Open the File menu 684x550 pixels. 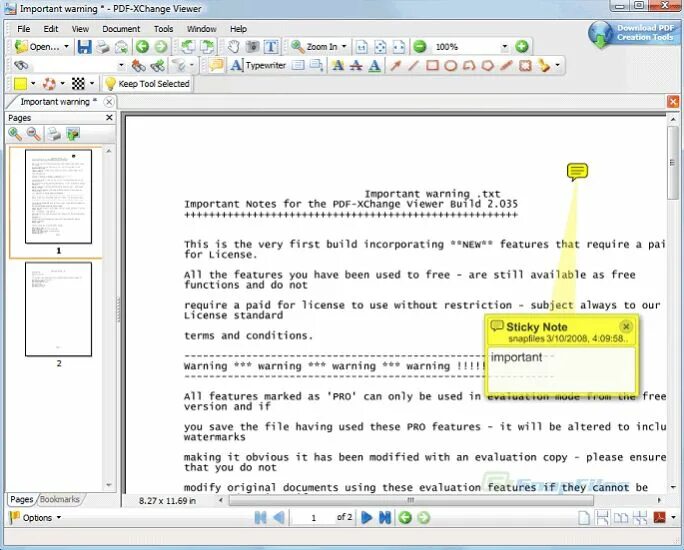point(24,29)
